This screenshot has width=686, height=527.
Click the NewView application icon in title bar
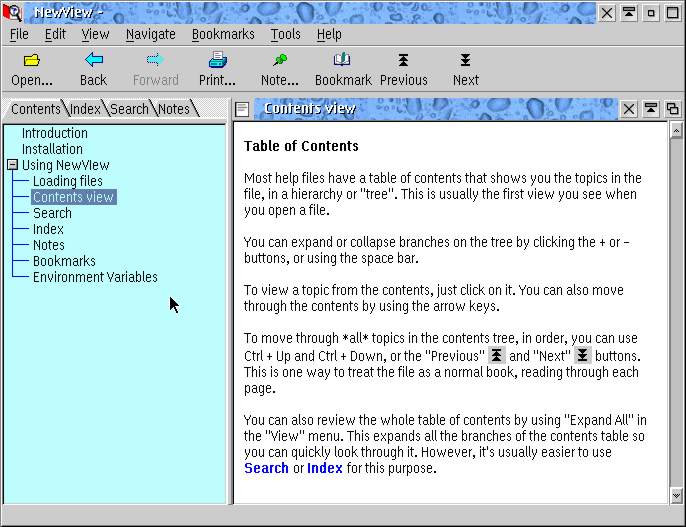[x=12, y=12]
